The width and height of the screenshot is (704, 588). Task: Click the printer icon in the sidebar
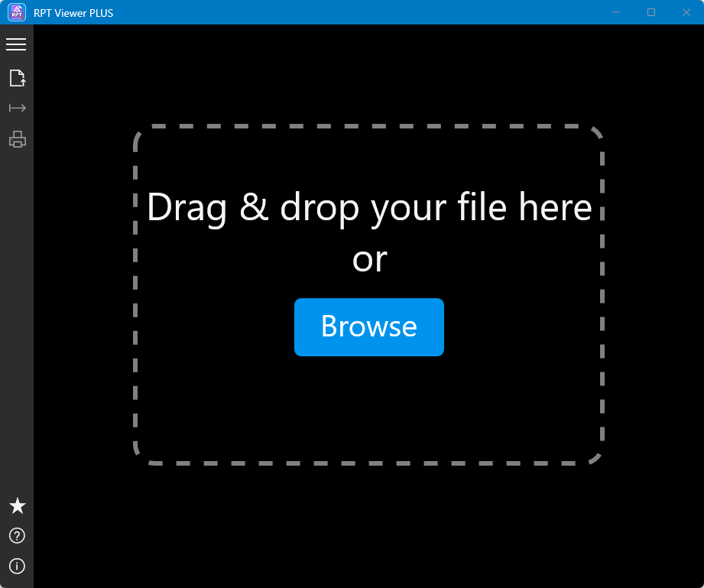tap(17, 139)
